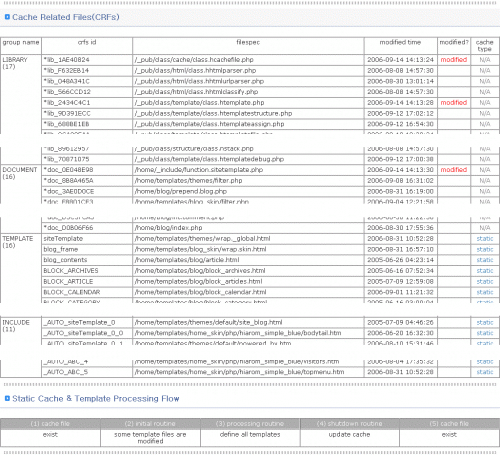Click the '*lib_2434C4C1' id cell
This screenshot has width=500, height=455.
[x=87, y=103]
